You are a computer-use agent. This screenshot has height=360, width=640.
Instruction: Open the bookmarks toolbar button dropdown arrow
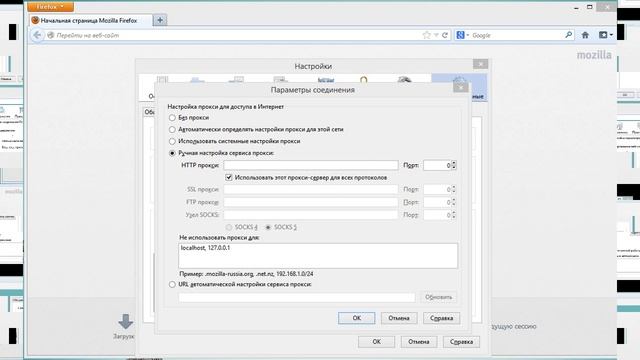(611, 35)
